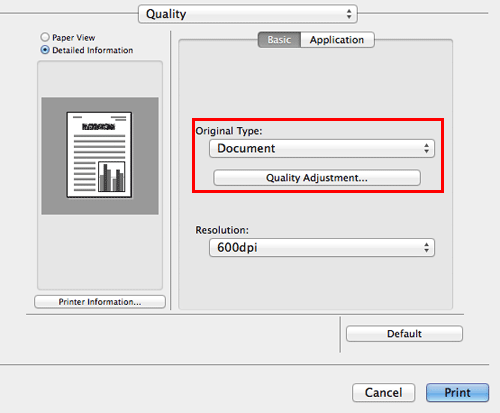This screenshot has height=413, width=500.
Task: Open the Quality panel dropdown
Action: tap(248, 14)
